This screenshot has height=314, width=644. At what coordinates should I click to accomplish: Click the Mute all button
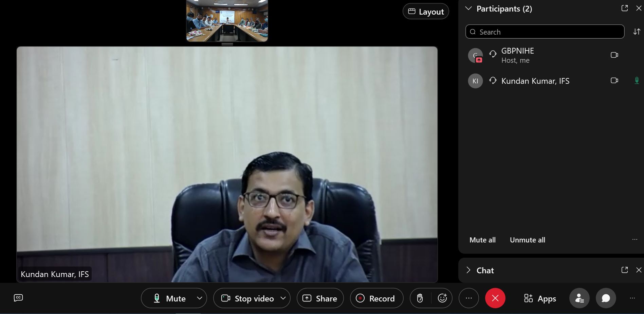click(482, 240)
